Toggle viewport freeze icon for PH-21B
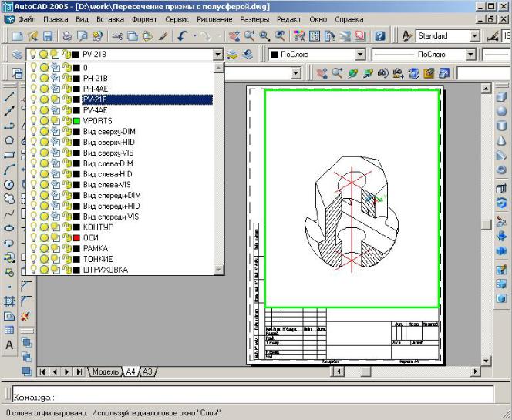Image resolution: width=512 pixels, height=420 pixels. coord(56,79)
